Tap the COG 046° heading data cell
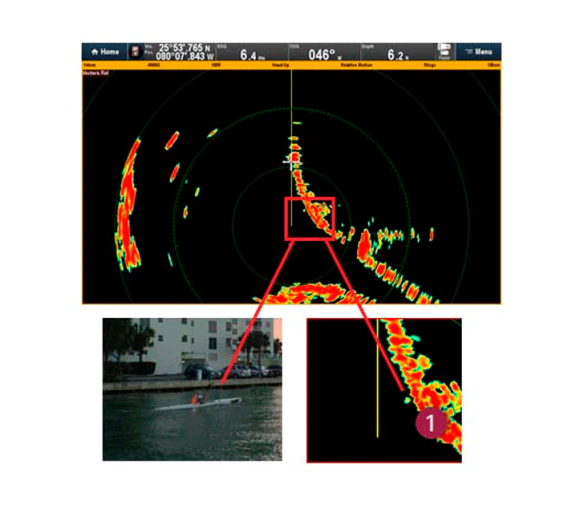The height and width of the screenshot is (506, 588). pos(324,52)
